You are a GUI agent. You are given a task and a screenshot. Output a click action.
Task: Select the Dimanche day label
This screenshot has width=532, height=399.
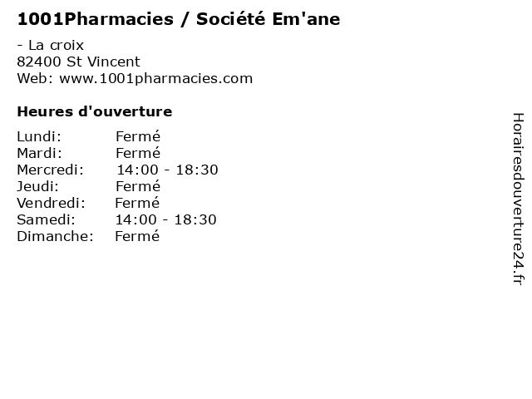[x=54, y=236]
